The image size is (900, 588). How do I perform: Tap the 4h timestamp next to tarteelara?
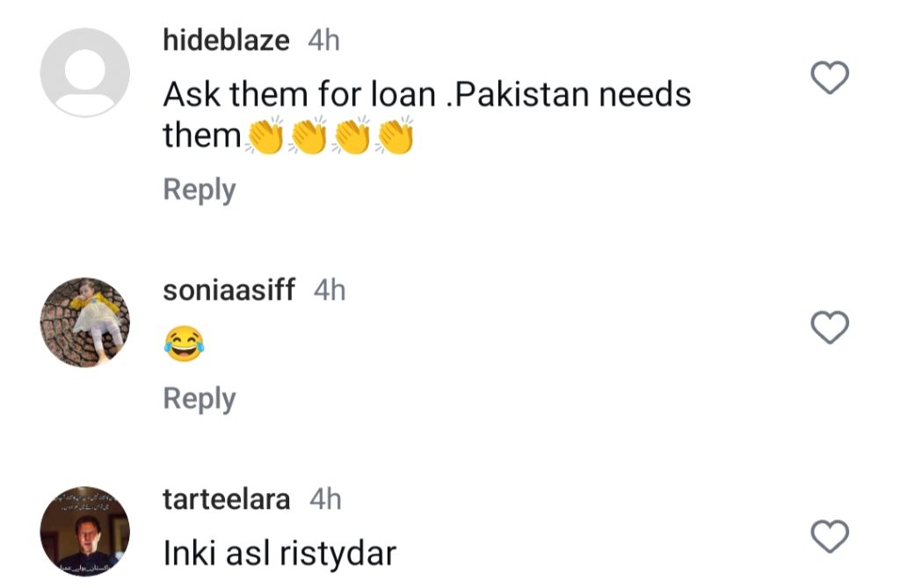[325, 499]
